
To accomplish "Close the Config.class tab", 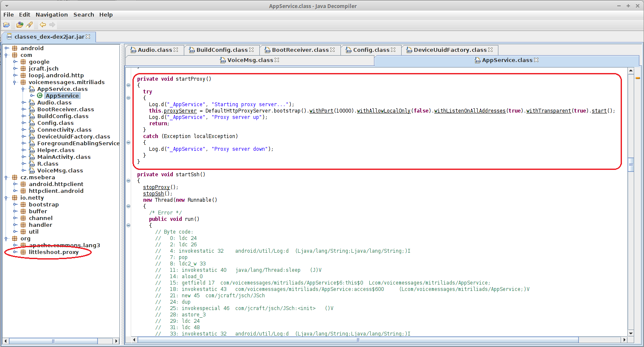I will (x=393, y=50).
